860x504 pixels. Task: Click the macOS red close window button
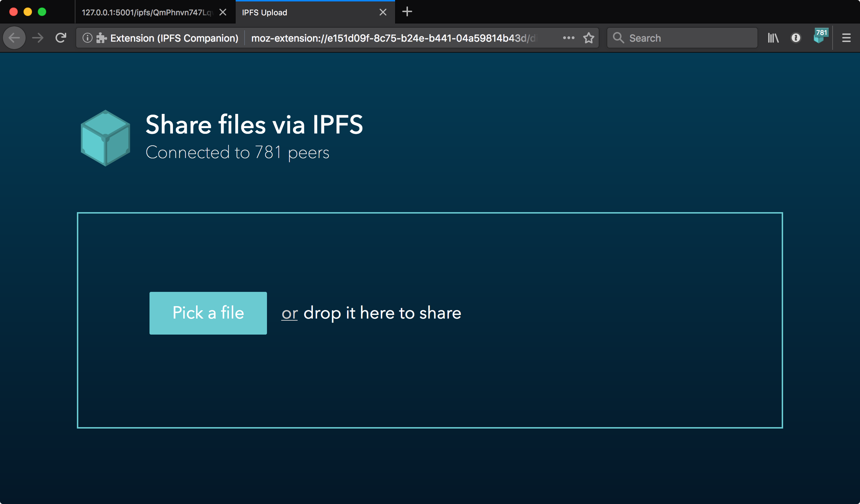click(x=14, y=12)
